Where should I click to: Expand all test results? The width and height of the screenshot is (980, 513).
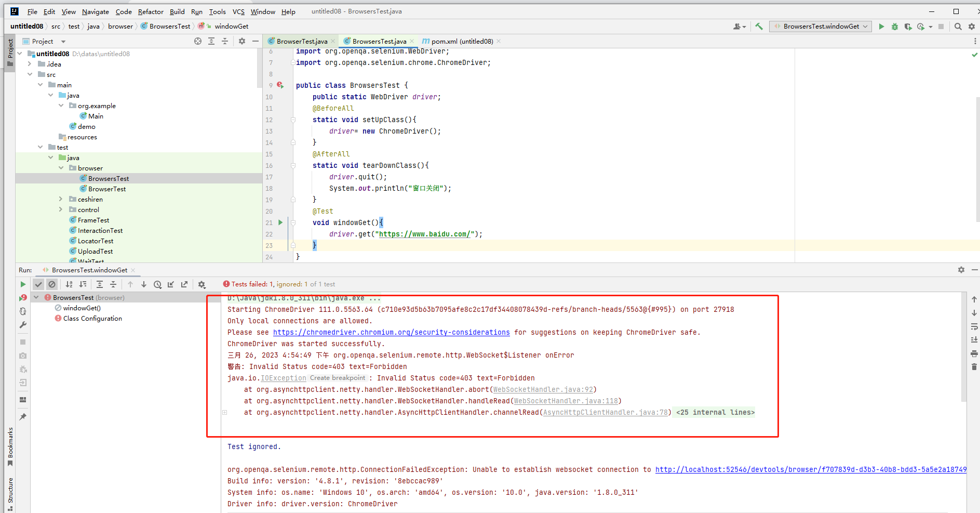point(100,284)
